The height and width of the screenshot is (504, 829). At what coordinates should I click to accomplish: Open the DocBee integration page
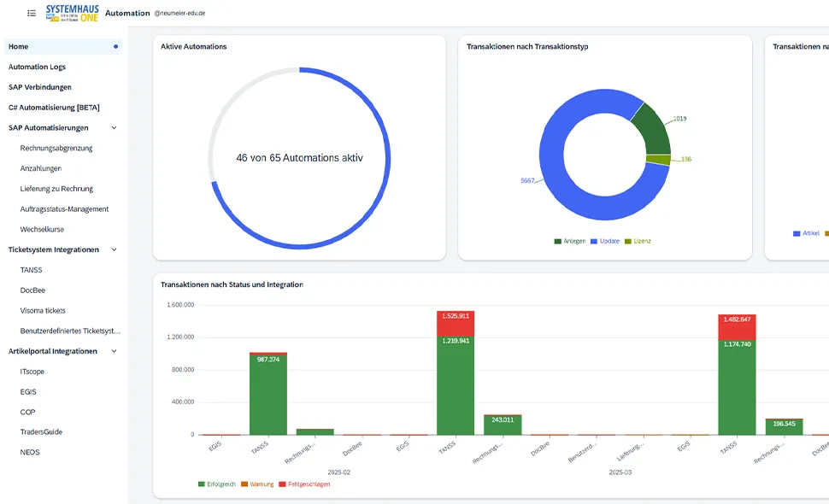tap(32, 290)
